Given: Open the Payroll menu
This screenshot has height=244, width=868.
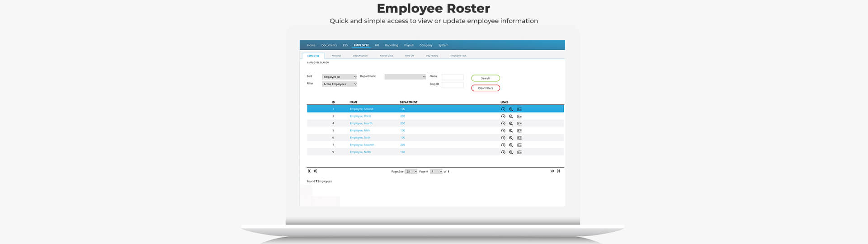Looking at the screenshot, I should pos(409,45).
